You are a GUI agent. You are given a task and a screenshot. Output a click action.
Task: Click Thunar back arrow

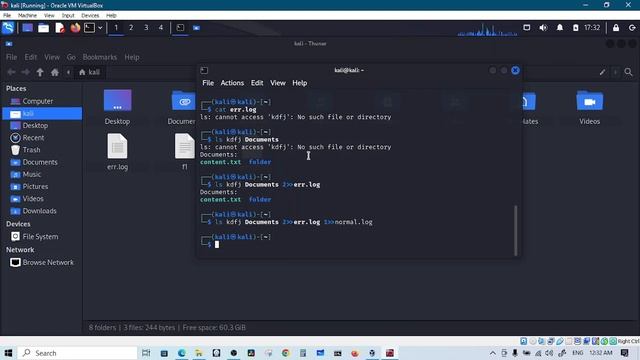(11, 72)
